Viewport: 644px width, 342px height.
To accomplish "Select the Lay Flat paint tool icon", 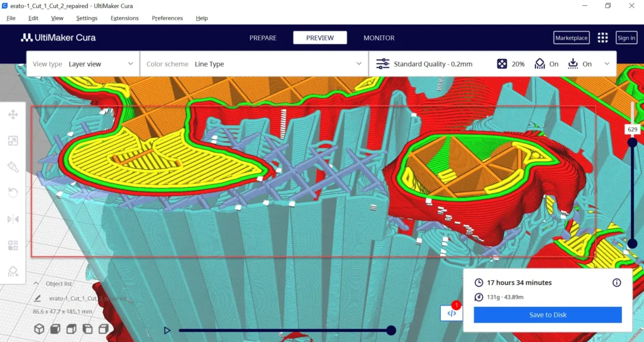I will pos(13,167).
